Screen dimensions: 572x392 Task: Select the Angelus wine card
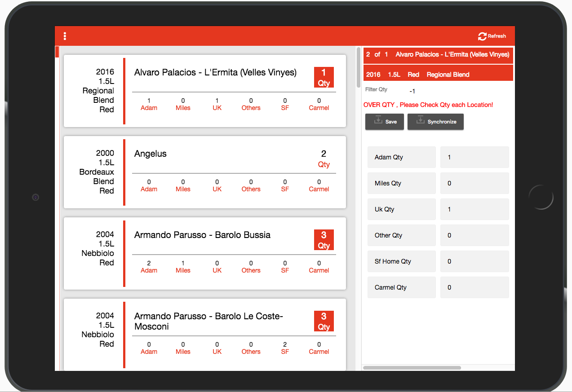tap(204, 172)
